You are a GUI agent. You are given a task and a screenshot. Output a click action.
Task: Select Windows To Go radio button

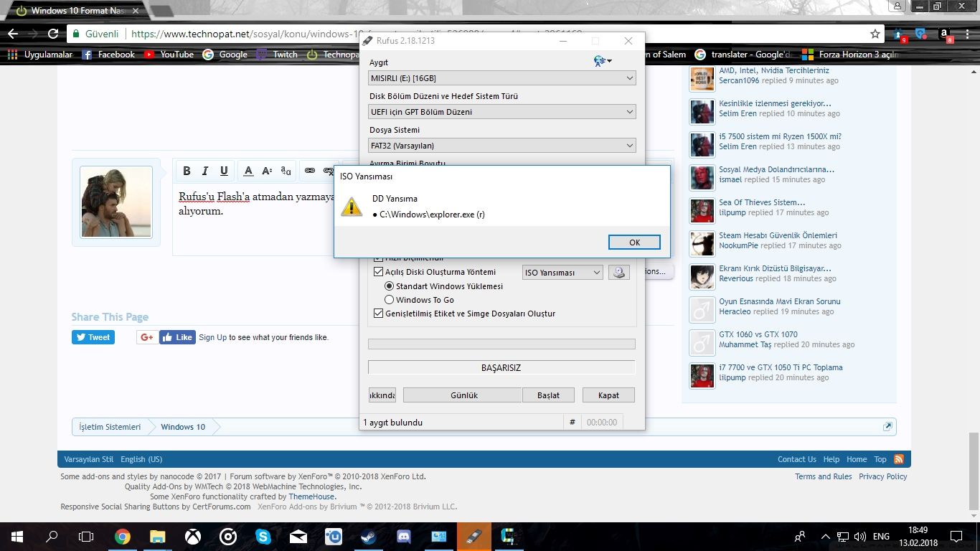point(390,300)
